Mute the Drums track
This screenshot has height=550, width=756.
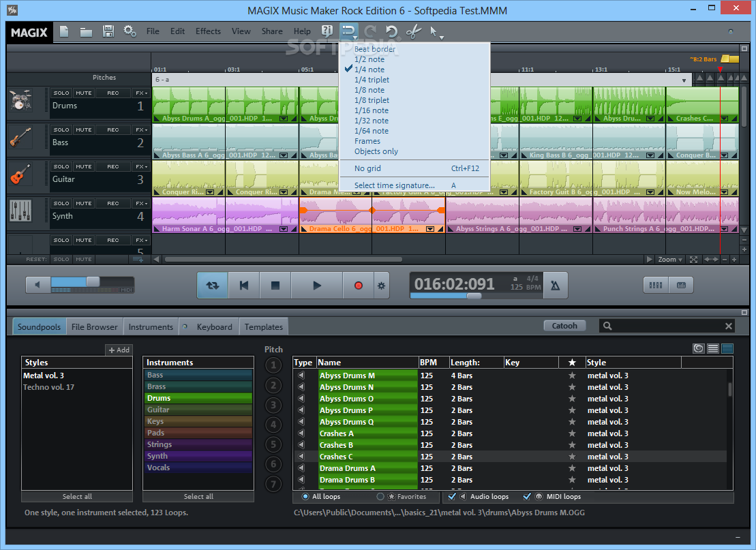point(83,93)
